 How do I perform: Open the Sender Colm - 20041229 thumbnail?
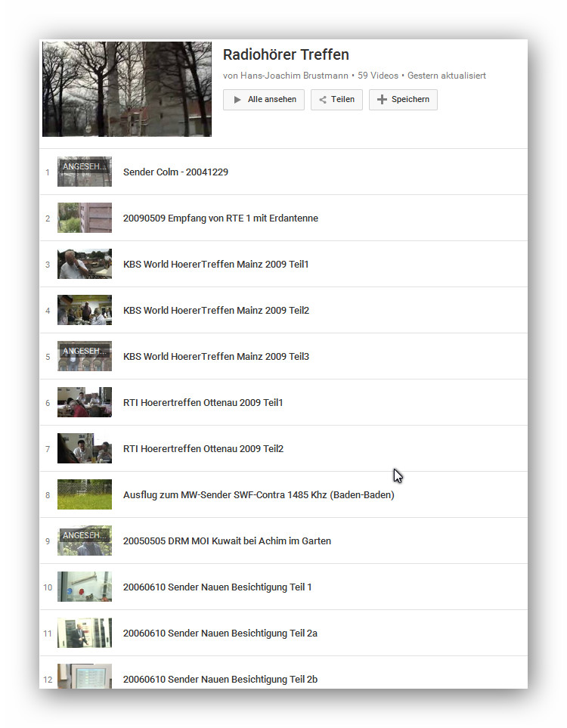tap(85, 172)
